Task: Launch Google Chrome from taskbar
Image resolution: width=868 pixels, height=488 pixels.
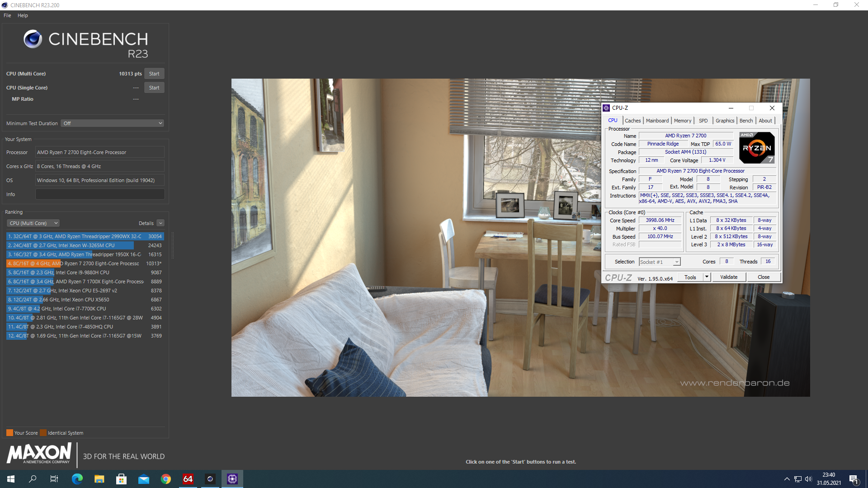Action: tap(166, 479)
